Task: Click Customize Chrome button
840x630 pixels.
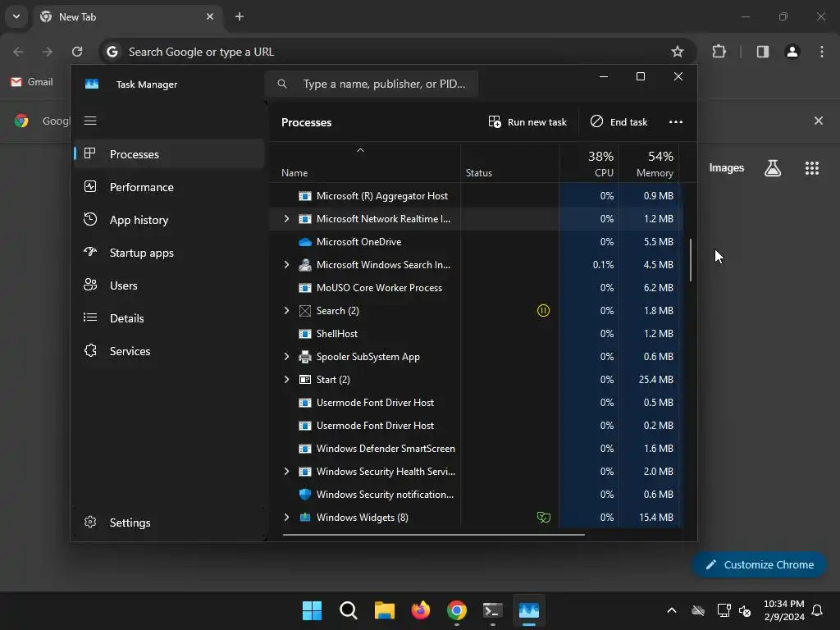Action: point(759,564)
